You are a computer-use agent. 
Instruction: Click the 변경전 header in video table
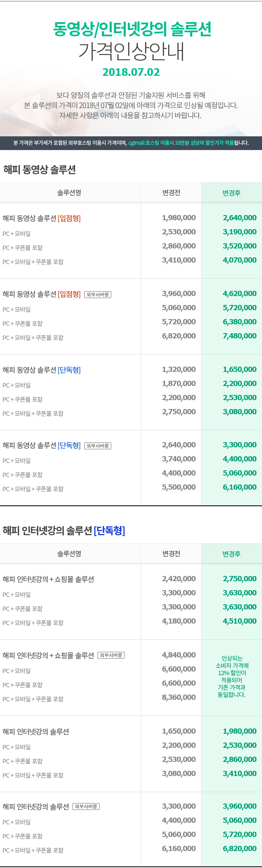[171, 193]
